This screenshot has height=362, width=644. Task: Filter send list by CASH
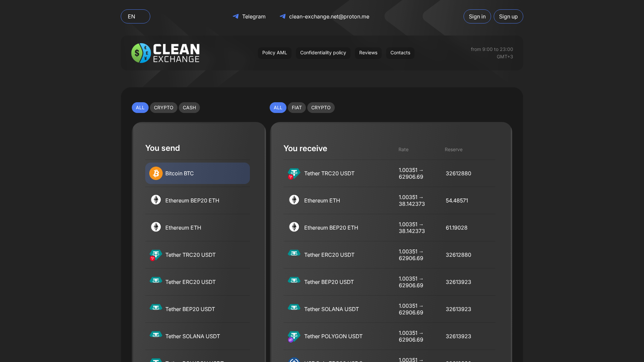pyautogui.click(x=189, y=108)
